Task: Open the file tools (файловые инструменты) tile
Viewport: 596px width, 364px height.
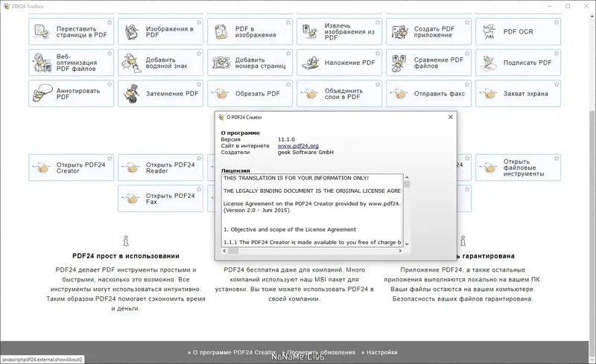Action: tap(518, 167)
